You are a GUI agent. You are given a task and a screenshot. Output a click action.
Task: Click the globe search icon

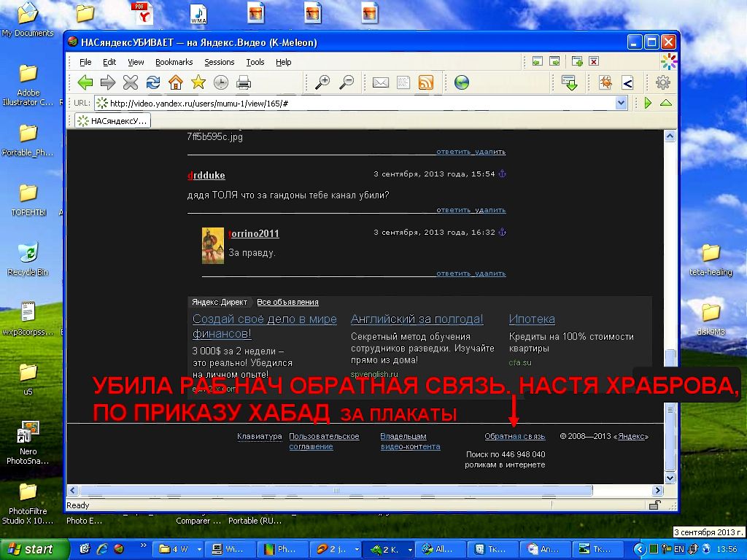point(461,82)
